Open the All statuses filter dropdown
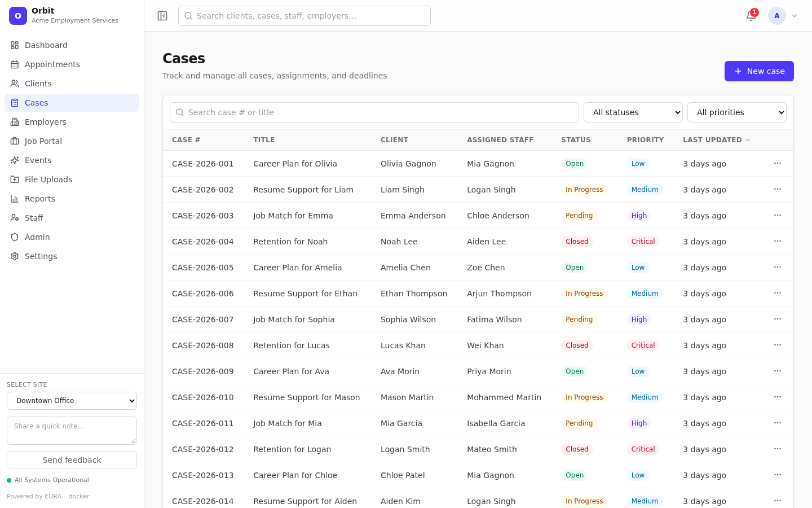 tap(633, 112)
